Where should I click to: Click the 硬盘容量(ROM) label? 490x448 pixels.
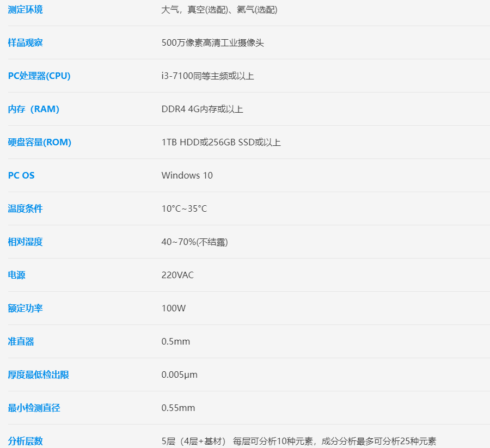pyautogui.click(x=40, y=142)
